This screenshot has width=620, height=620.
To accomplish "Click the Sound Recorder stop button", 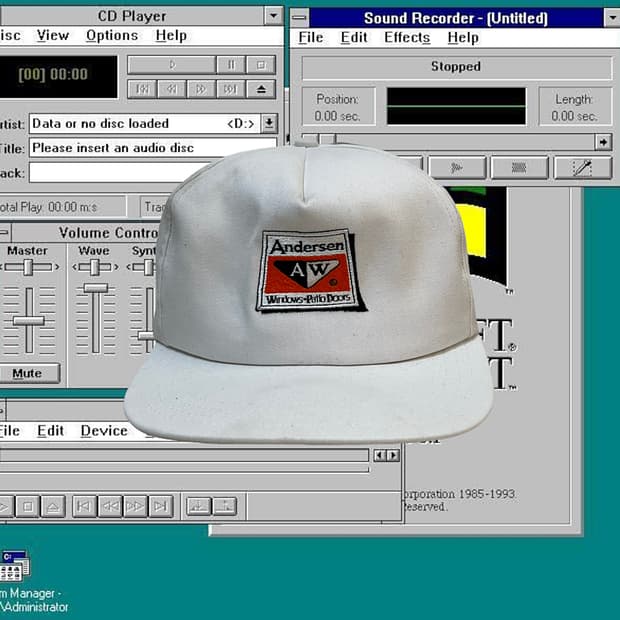I will [519, 168].
